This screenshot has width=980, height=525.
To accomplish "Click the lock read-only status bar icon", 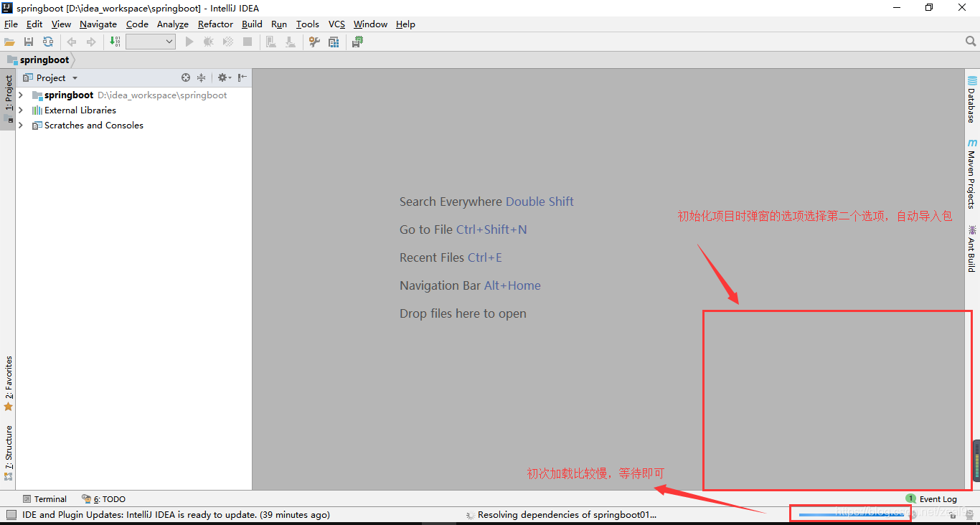I will [x=952, y=515].
